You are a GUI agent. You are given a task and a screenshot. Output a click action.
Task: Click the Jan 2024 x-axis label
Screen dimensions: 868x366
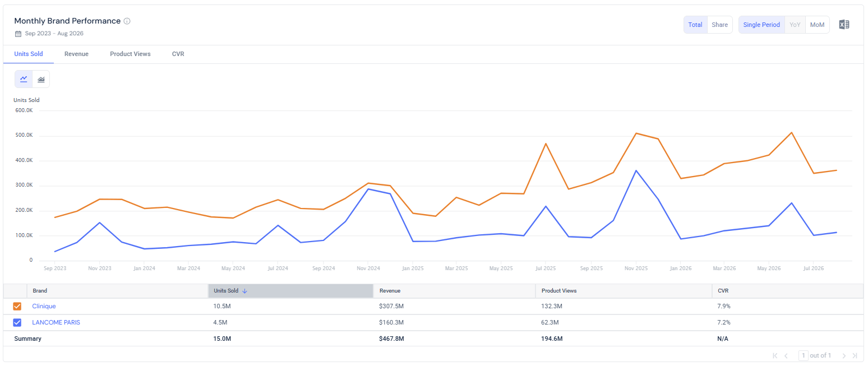144,268
